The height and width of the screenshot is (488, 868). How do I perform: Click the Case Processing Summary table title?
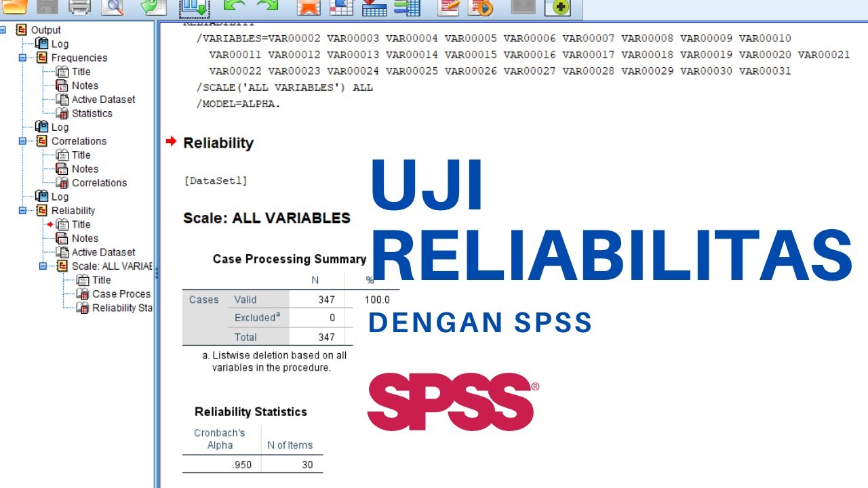[290, 259]
